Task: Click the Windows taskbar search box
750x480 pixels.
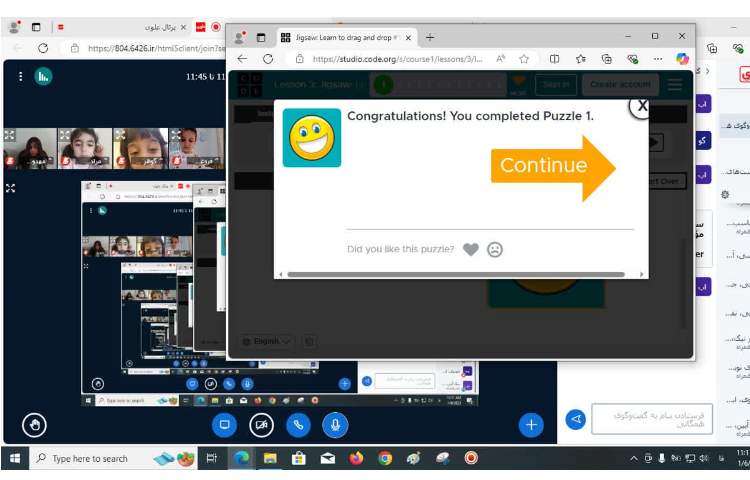Action: click(x=88, y=458)
